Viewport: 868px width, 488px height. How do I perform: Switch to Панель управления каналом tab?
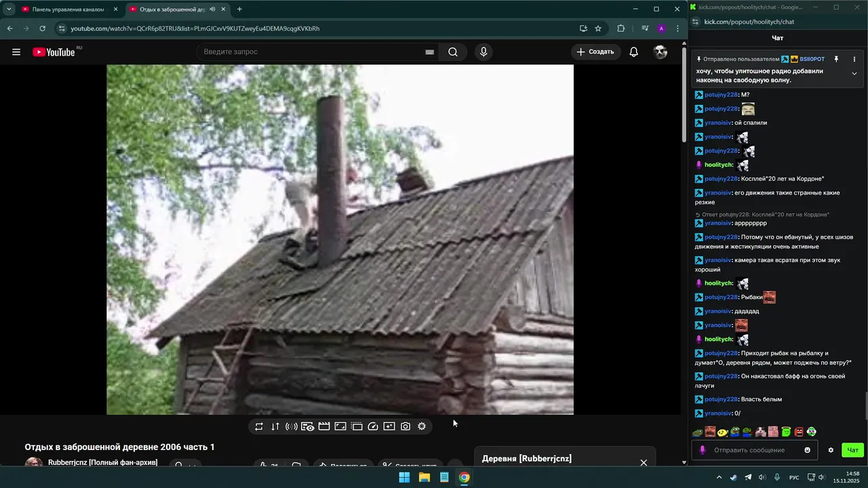pyautogui.click(x=68, y=9)
